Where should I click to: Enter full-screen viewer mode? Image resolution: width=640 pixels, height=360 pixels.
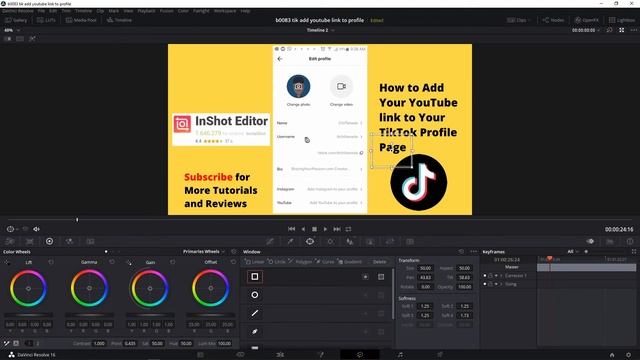tap(622, 30)
